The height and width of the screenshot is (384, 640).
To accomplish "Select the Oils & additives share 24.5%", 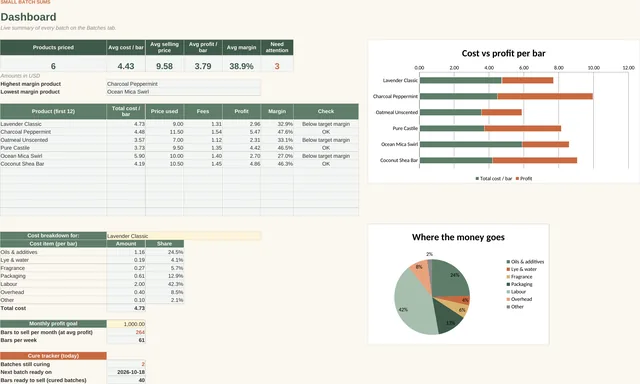I will tap(164, 252).
